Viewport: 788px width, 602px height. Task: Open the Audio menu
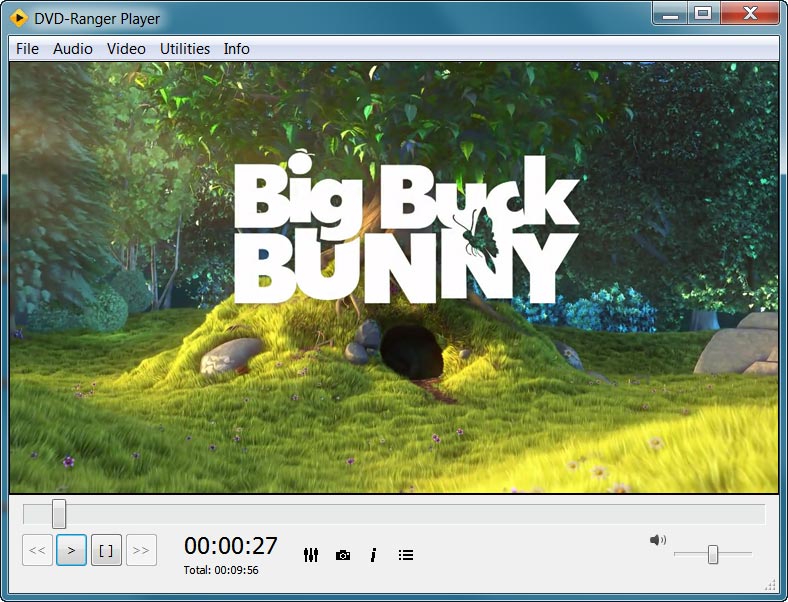[73, 49]
